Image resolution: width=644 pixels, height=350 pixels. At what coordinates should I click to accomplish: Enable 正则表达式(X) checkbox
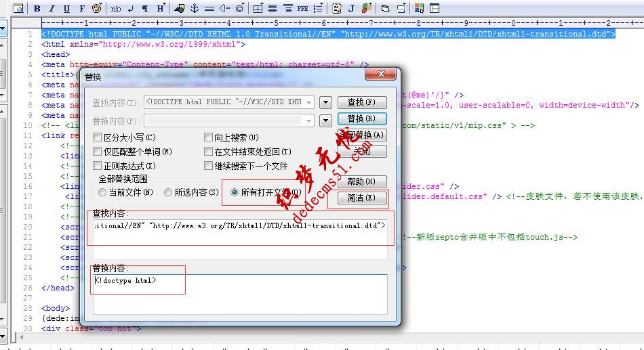click(98, 166)
